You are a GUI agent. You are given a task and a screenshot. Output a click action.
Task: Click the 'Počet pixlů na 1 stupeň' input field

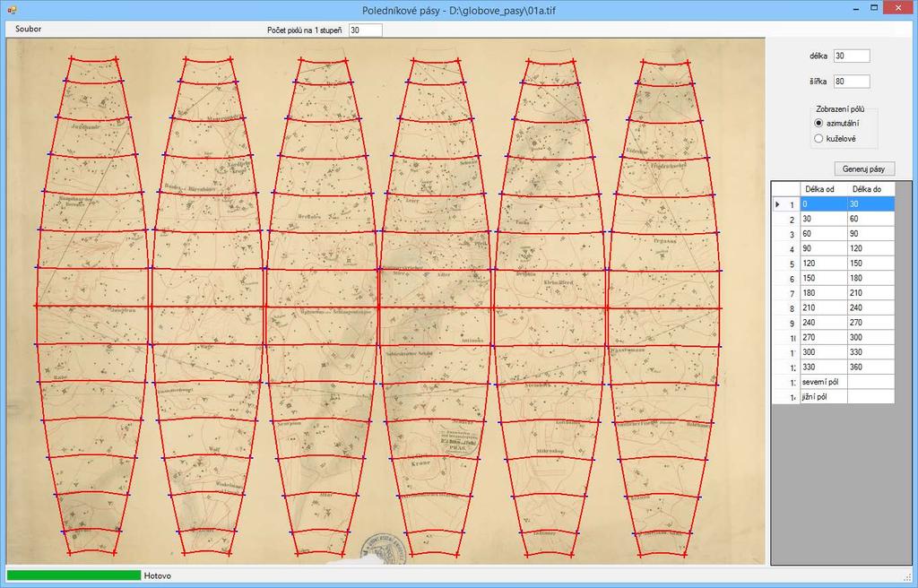click(x=366, y=30)
